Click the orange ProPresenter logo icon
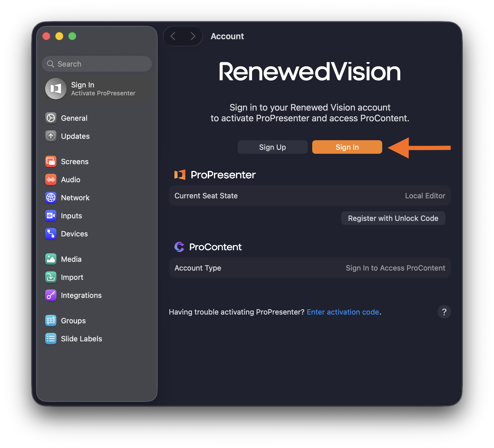Image resolution: width=494 pixels, height=448 pixels. [x=180, y=175]
